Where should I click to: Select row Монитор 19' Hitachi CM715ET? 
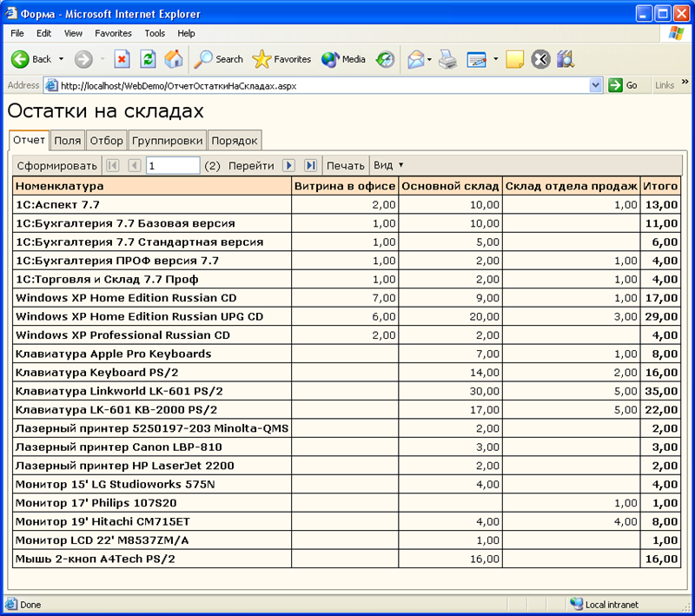pyautogui.click(x=347, y=521)
